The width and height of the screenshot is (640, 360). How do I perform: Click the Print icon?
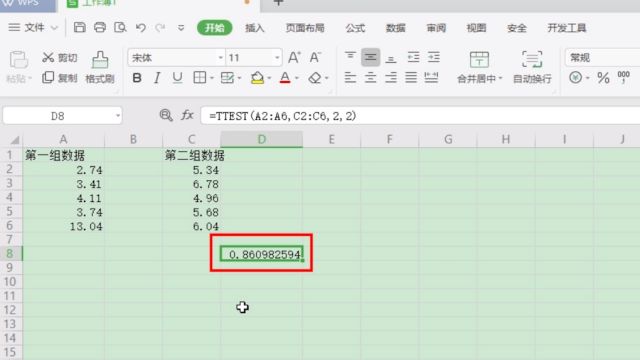point(100,28)
